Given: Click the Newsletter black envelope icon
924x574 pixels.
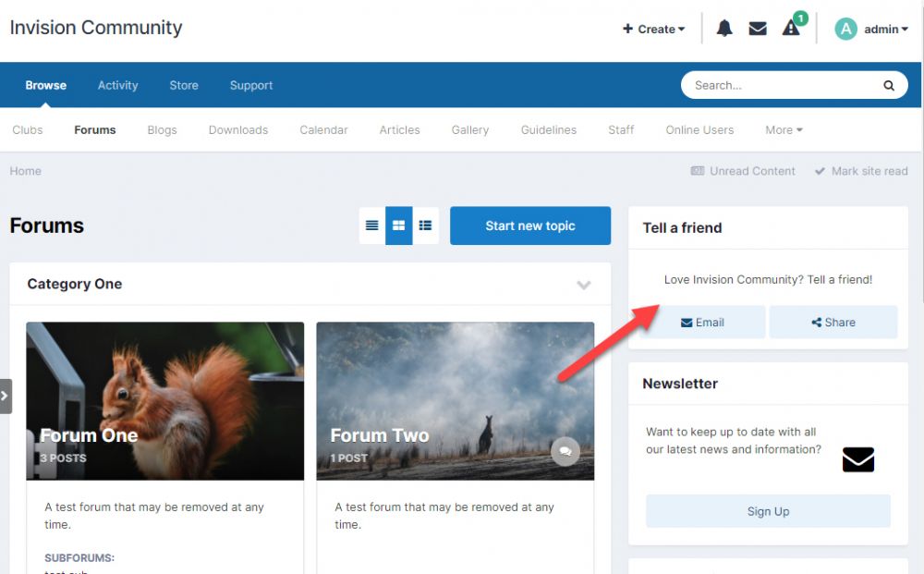Looking at the screenshot, I should coord(858,459).
